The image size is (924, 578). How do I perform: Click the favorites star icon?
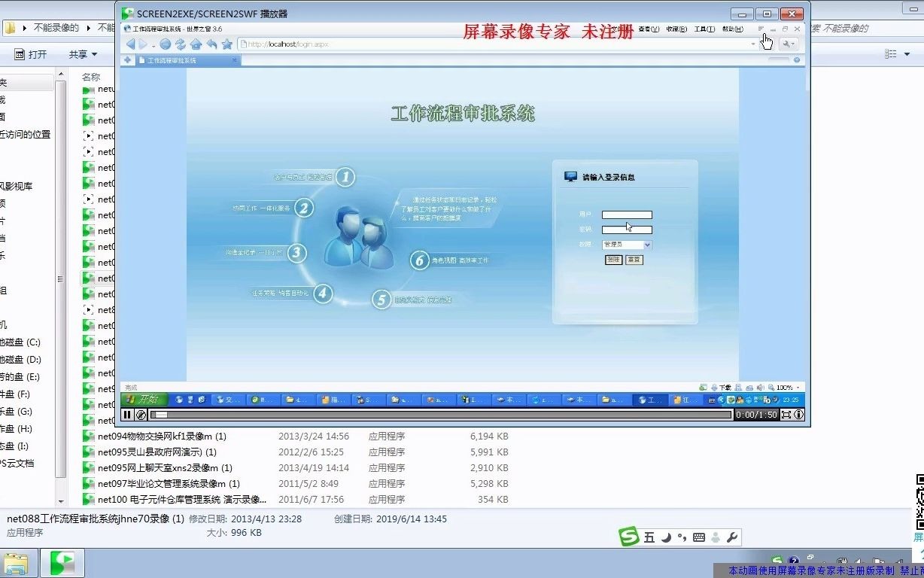[x=226, y=44]
